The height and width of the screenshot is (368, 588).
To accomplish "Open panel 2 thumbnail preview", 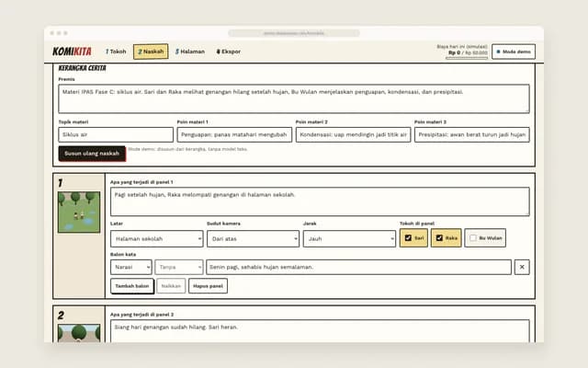I will click(x=79, y=333).
